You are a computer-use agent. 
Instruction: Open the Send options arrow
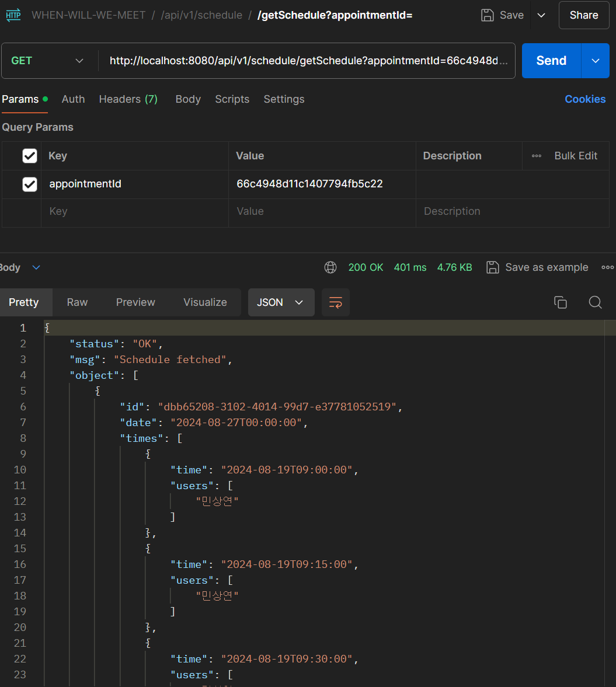point(596,61)
